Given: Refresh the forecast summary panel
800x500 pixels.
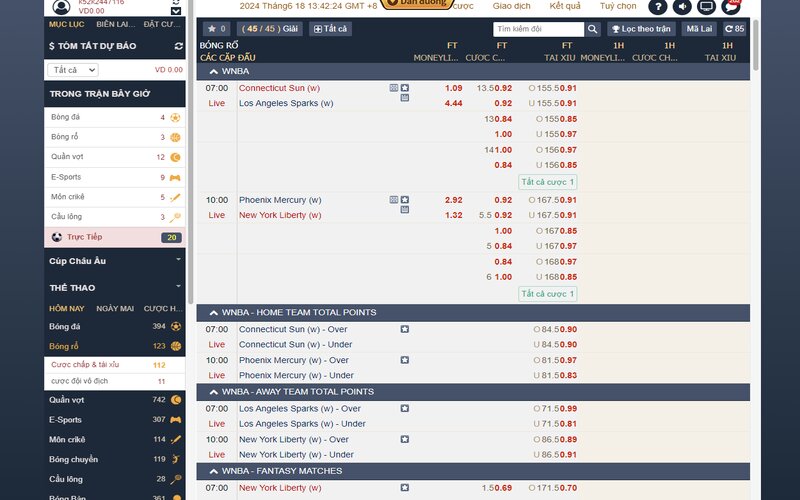Looking at the screenshot, I should [178, 46].
